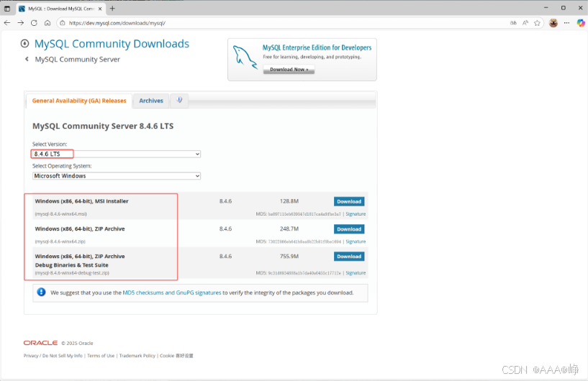Viewport: 588px width, 381px height.
Task: Go back with the browser back arrow
Action: (7, 23)
